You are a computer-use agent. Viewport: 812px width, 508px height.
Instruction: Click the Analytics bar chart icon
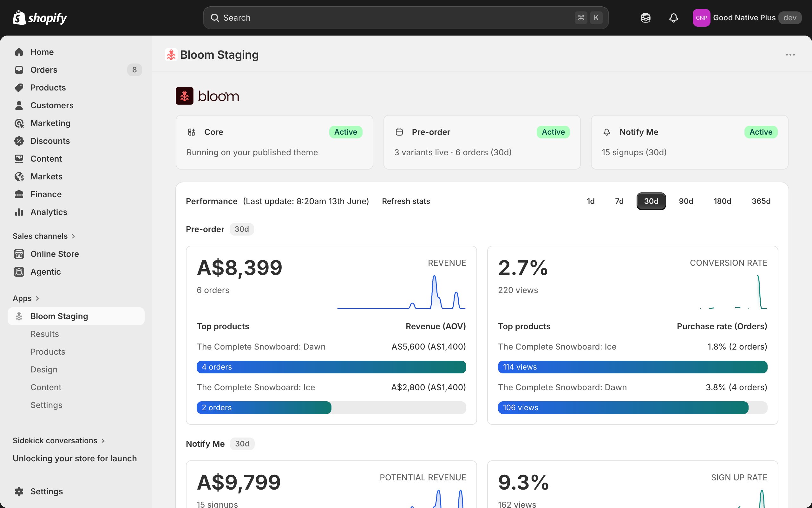[19, 212]
